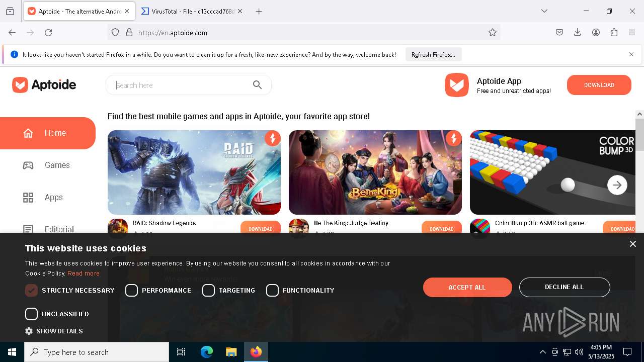Click the Firefox taskbar icon

[256, 352]
